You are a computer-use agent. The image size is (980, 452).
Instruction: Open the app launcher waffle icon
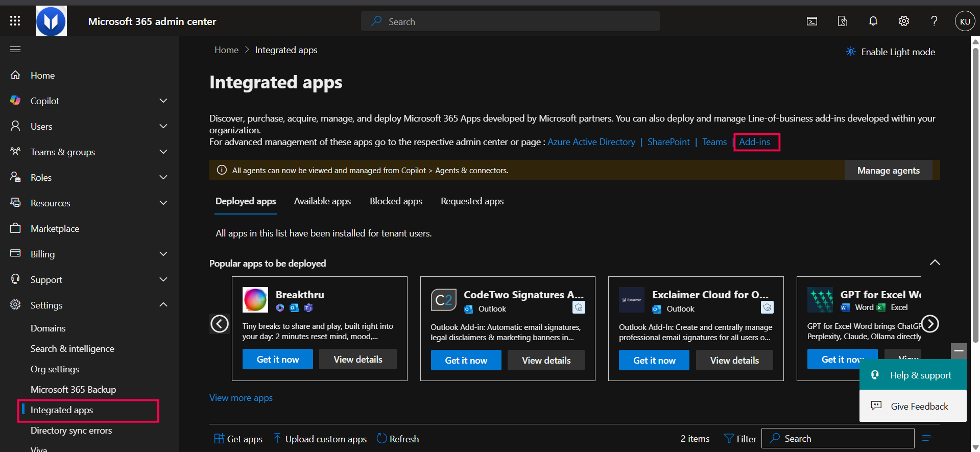coord(15,21)
